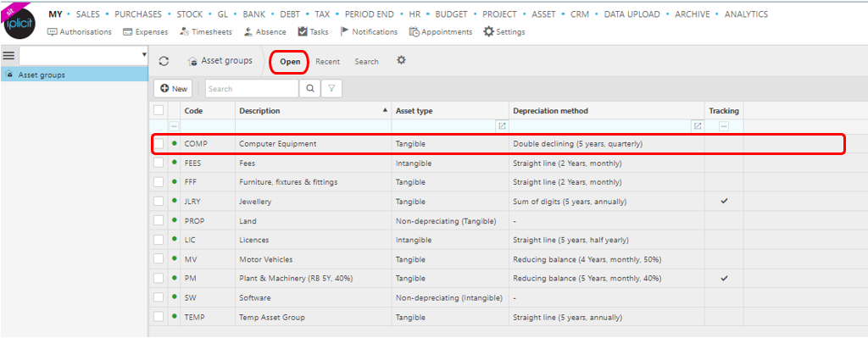Open the CRM menu
This screenshot has width=868, height=338.
pyautogui.click(x=580, y=14)
